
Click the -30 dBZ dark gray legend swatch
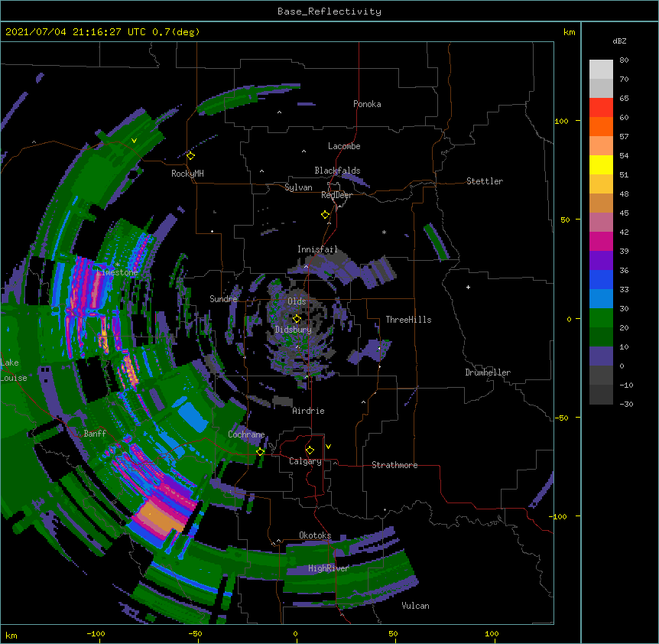[x=601, y=395]
